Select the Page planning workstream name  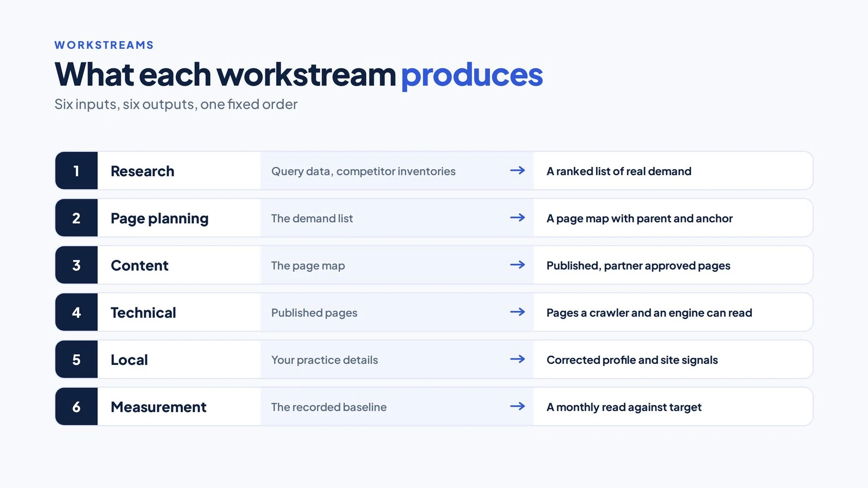(x=159, y=219)
